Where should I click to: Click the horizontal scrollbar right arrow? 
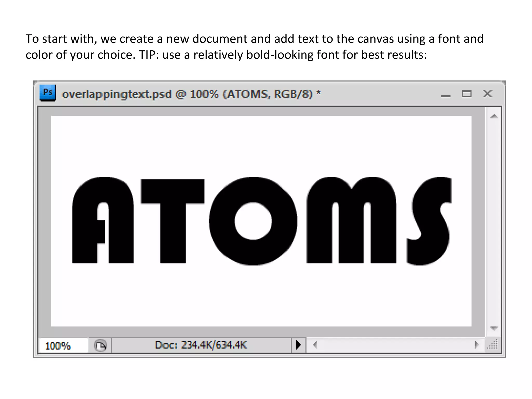pyautogui.click(x=476, y=345)
